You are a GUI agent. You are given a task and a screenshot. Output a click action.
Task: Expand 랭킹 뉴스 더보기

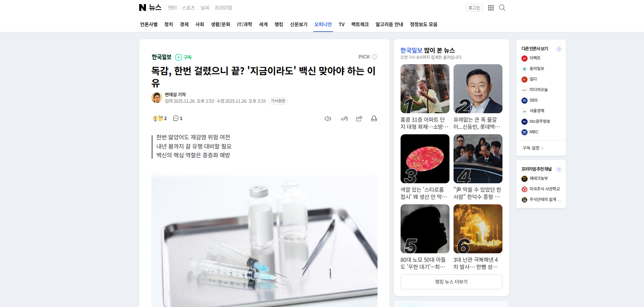(x=452, y=282)
